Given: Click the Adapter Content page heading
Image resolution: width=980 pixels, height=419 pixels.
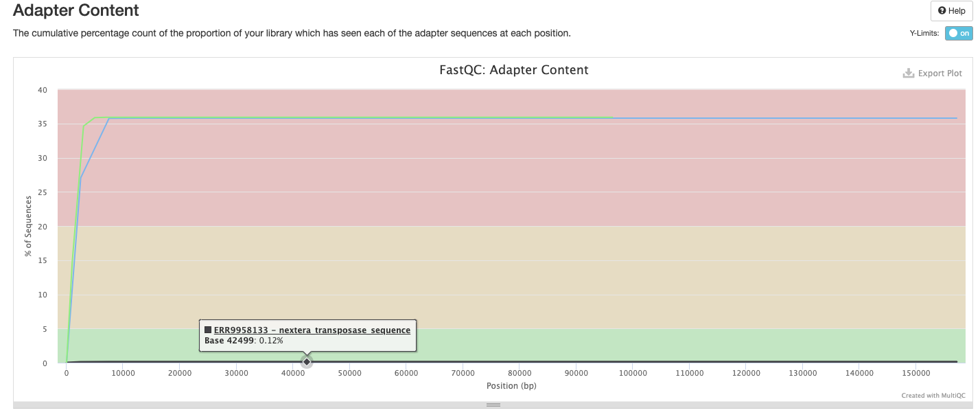Looking at the screenshot, I should 75,10.
